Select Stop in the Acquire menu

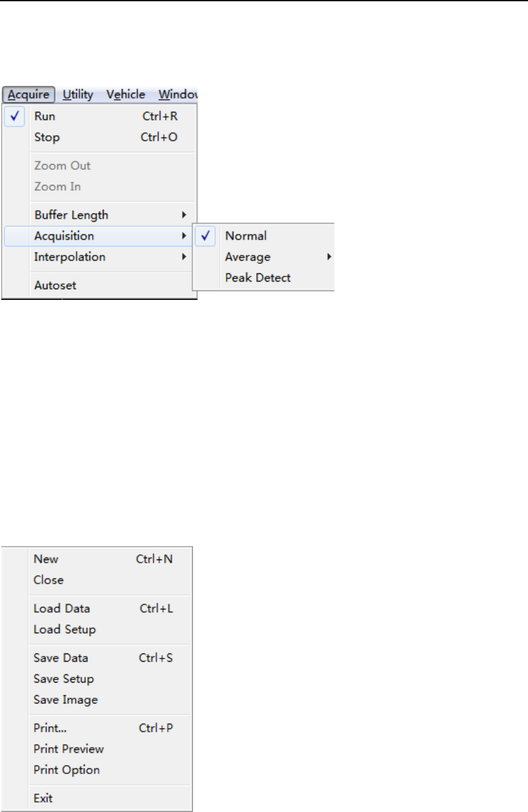100,137
